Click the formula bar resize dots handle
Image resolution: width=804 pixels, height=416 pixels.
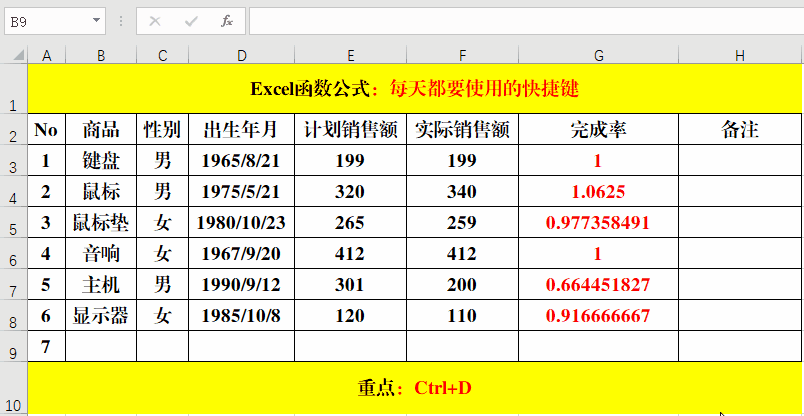pos(121,21)
